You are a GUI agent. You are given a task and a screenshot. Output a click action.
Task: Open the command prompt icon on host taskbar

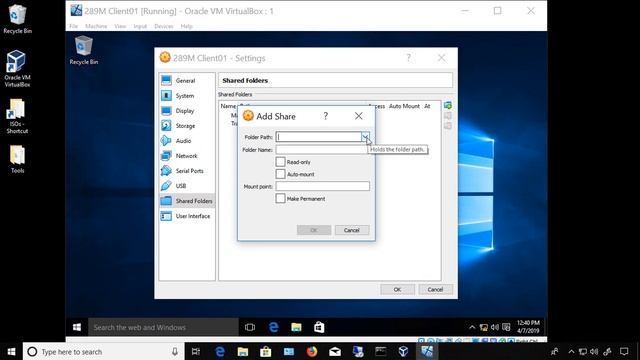pyautogui.click(x=380, y=351)
